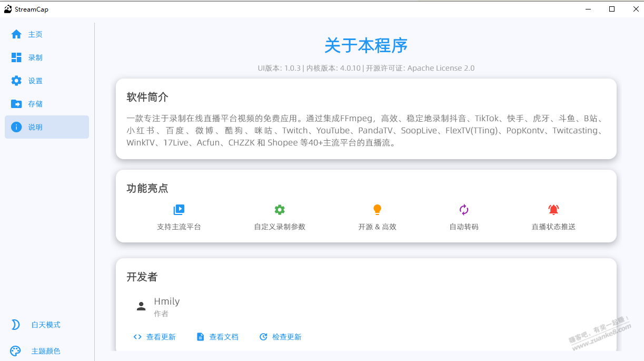This screenshot has width=644, height=361.
Task: Click the version and license info line
Action: tap(366, 68)
